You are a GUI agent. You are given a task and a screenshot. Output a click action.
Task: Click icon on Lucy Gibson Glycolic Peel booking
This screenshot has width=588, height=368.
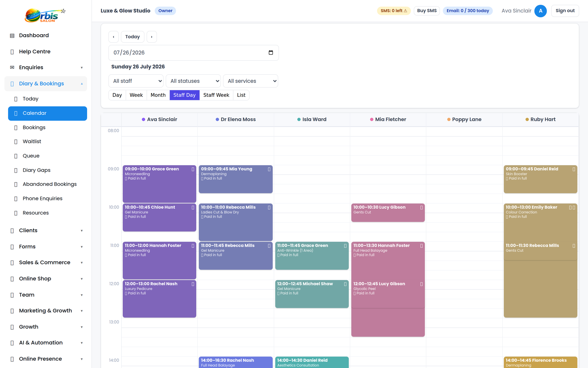422,284
